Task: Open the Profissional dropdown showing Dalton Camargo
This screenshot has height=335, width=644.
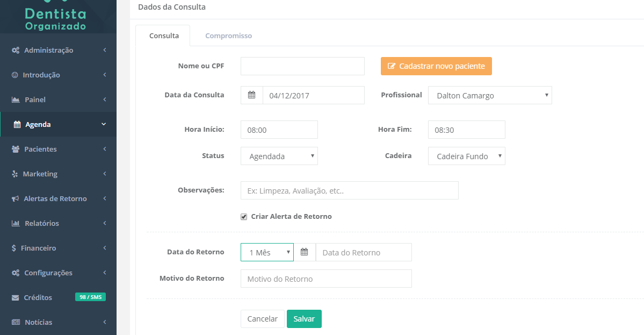Action: (x=489, y=95)
